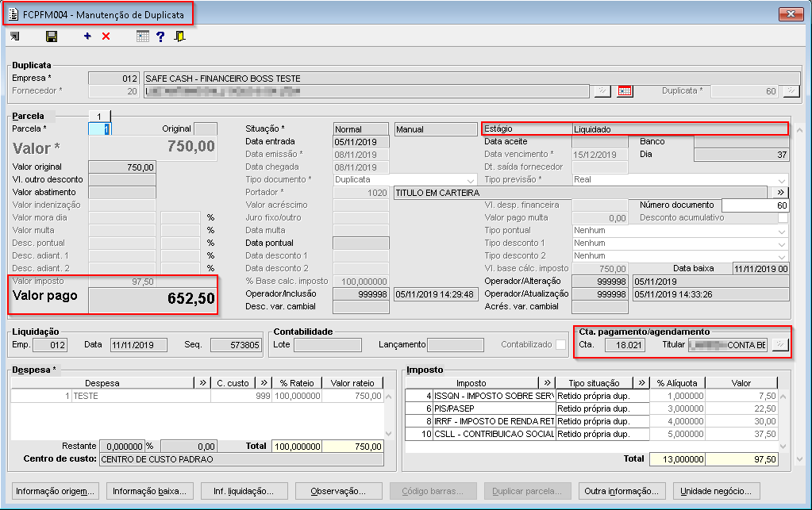Open the Tipo pontual dropdown
This screenshot has height=510, width=812.
coord(782,231)
